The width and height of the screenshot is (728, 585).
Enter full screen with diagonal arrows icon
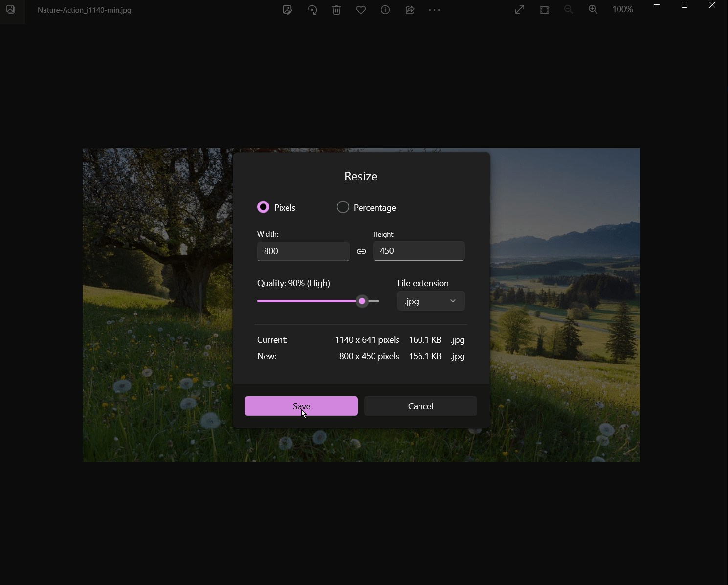pyautogui.click(x=520, y=10)
